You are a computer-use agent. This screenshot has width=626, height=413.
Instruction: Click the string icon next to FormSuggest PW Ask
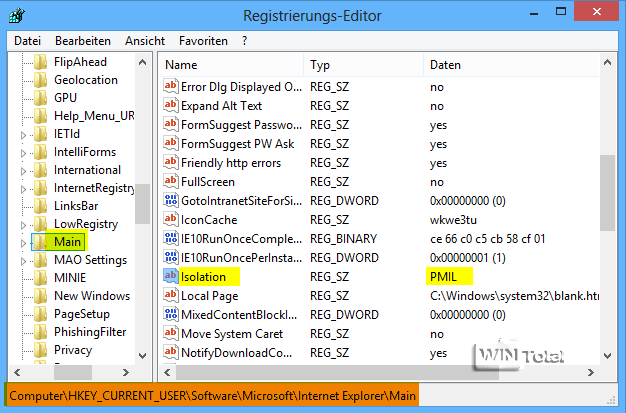coord(170,143)
